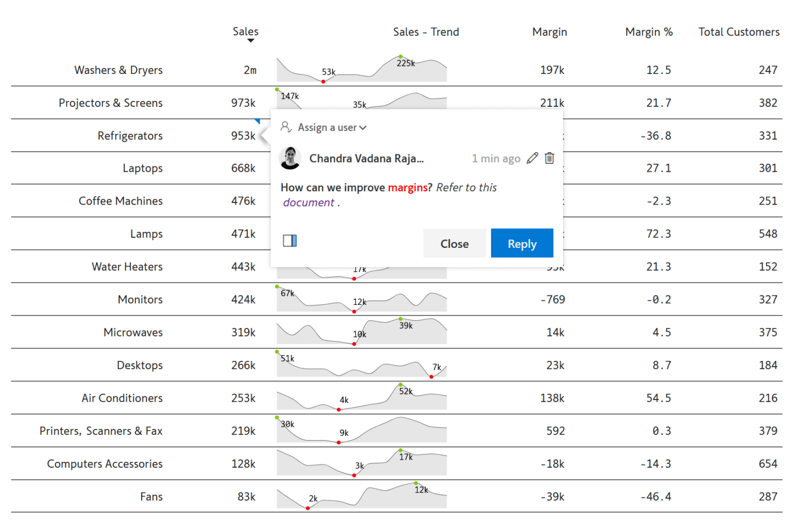
Task: Open the 'document' hyperlink in the comment
Action: click(x=309, y=202)
